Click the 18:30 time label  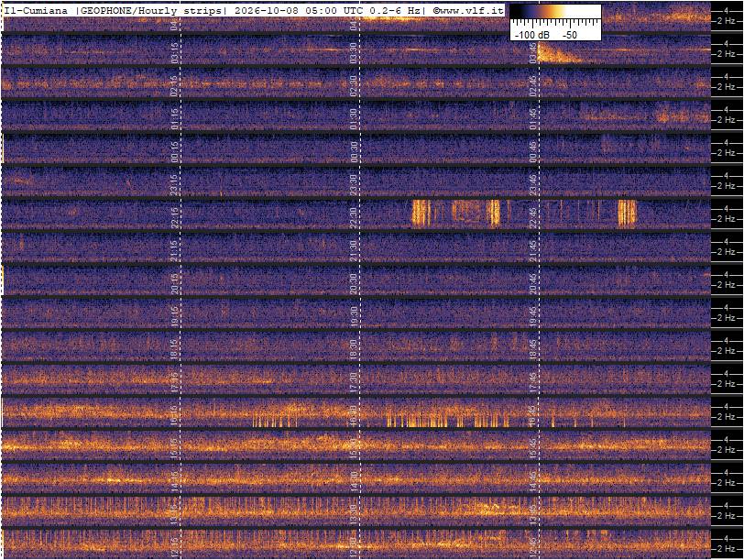(x=353, y=350)
